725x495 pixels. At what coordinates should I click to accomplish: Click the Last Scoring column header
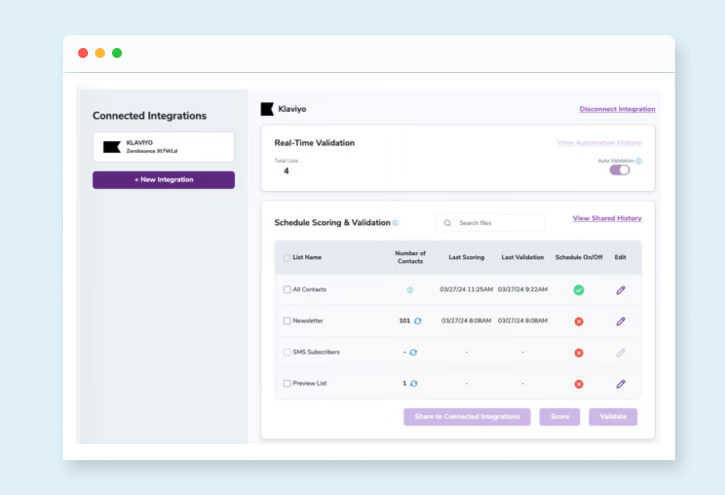(467, 257)
